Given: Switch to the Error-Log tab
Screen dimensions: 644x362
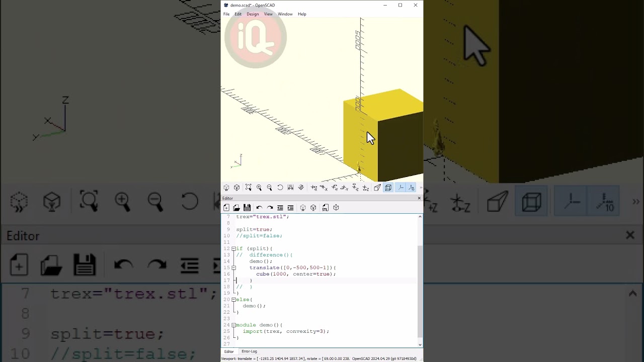Looking at the screenshot, I should [249, 351].
